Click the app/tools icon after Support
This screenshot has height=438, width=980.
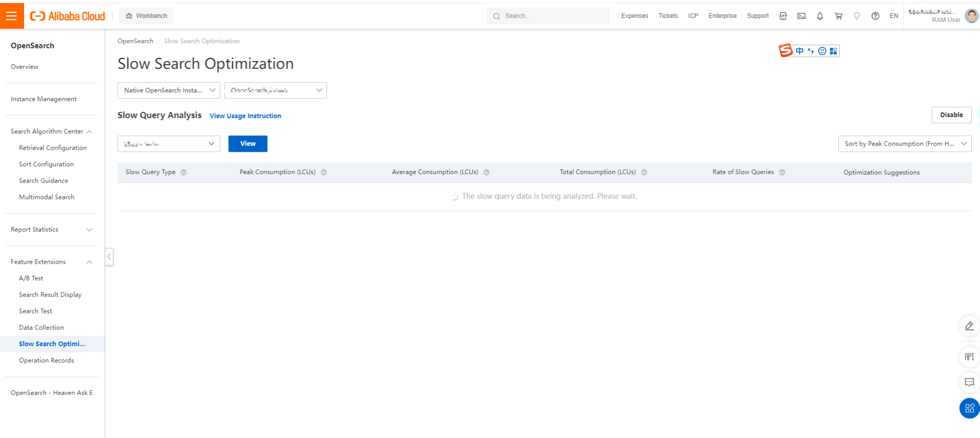(x=783, y=16)
